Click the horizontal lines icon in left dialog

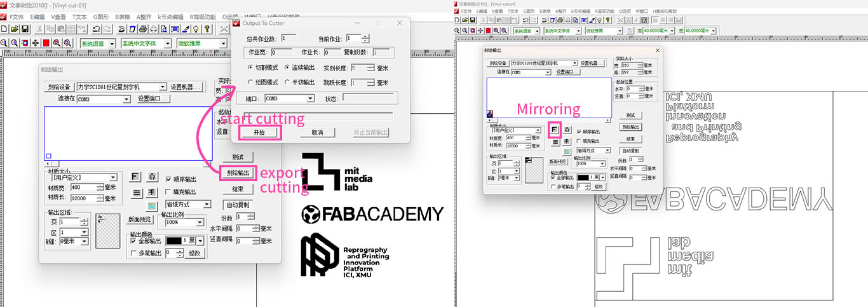pyautogui.click(x=135, y=192)
